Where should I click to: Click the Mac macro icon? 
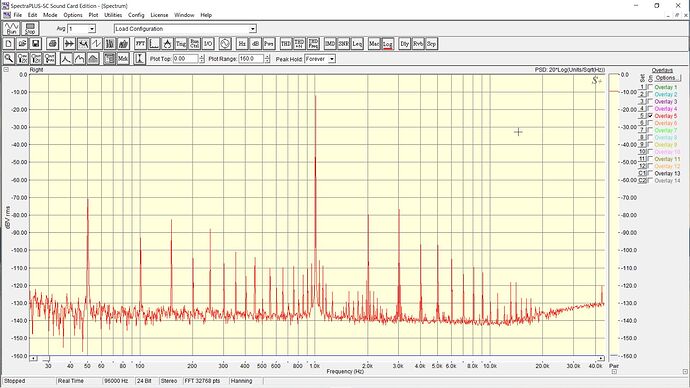tap(374, 44)
